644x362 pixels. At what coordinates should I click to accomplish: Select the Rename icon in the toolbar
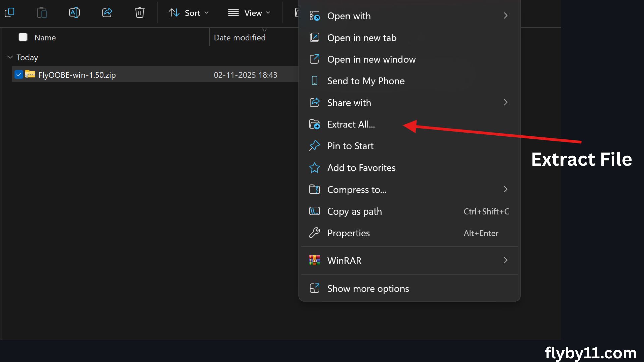74,13
